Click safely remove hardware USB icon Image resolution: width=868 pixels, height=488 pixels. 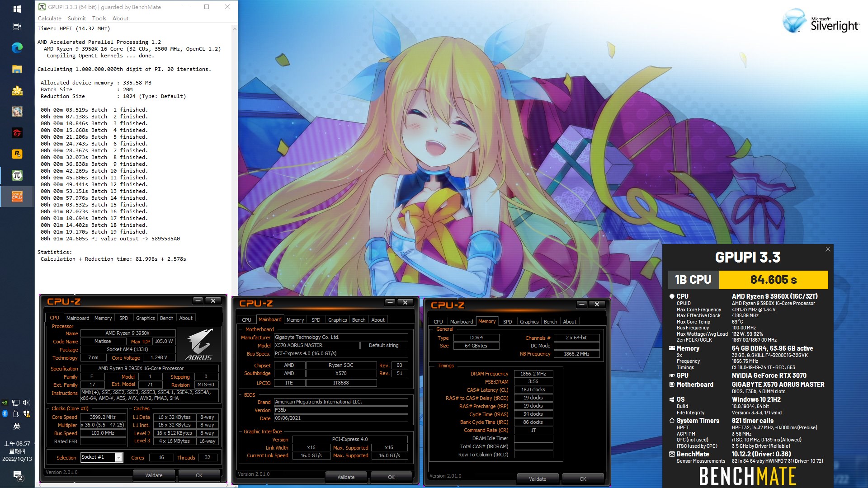pos(16,413)
